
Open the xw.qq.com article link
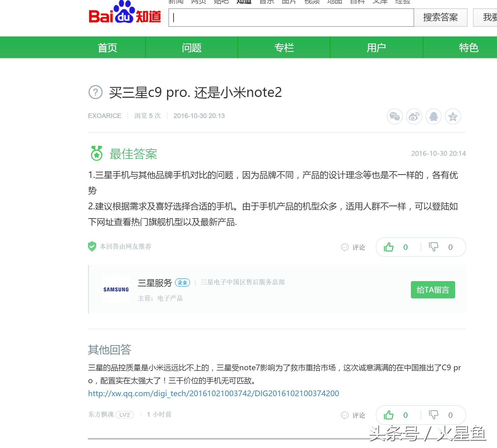pos(214,393)
